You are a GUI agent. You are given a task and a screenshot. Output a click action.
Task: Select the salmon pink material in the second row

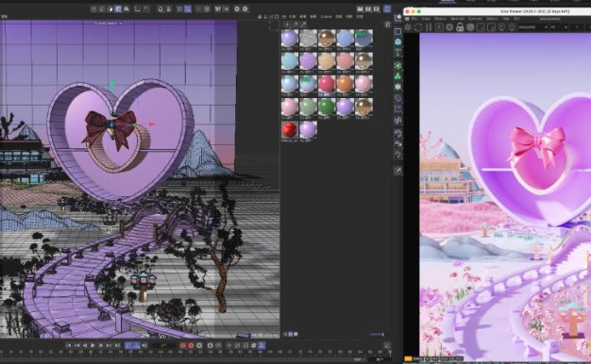(345, 60)
